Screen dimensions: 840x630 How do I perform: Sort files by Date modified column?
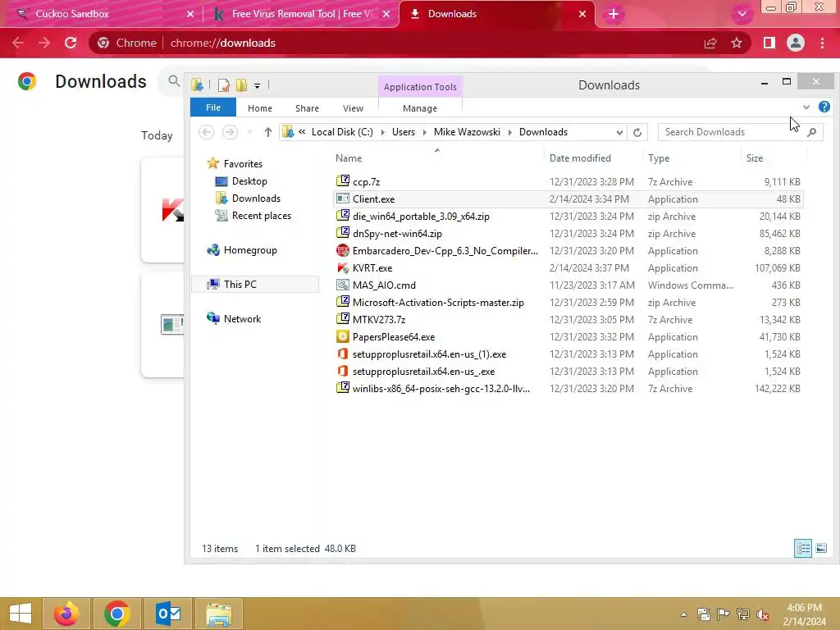click(580, 158)
